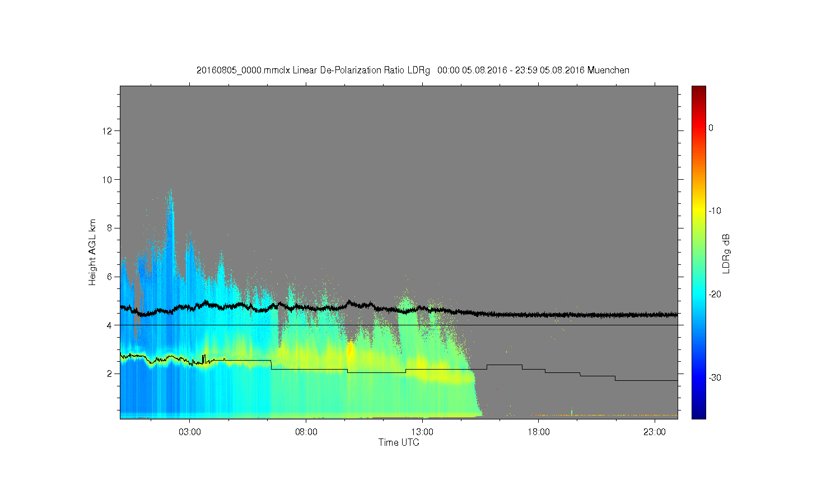Click the plot title starting with 20160805_0000.mmclx

coord(413,71)
